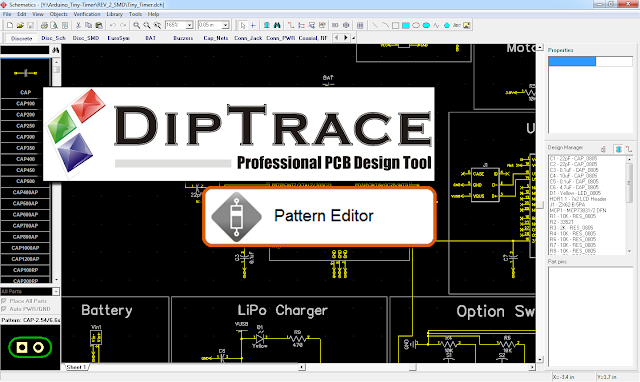Click the Sheet 1 tab
Image resolution: width=640 pixels, height=382 pixels.
[77, 367]
